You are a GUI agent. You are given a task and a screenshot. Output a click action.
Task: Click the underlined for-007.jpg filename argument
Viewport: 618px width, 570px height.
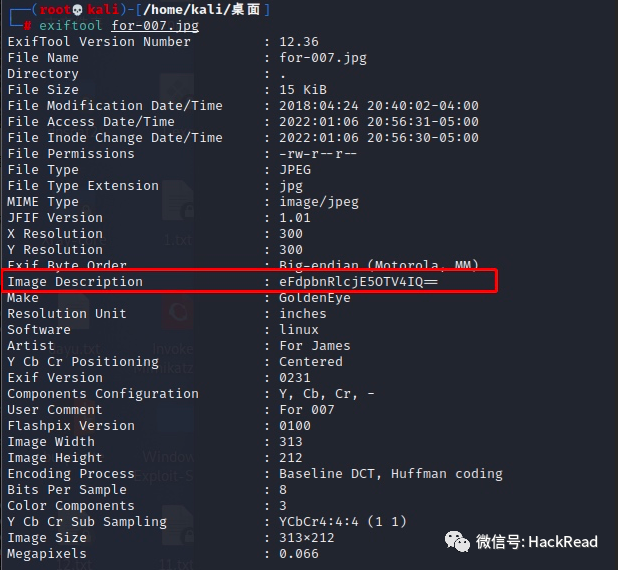[155, 26]
